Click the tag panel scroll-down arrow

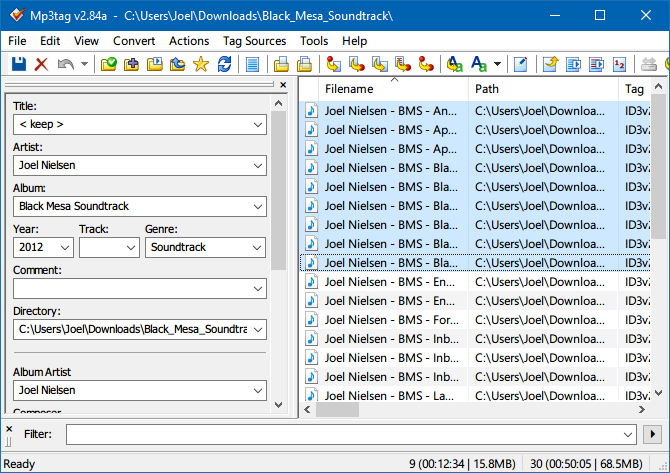(x=279, y=404)
